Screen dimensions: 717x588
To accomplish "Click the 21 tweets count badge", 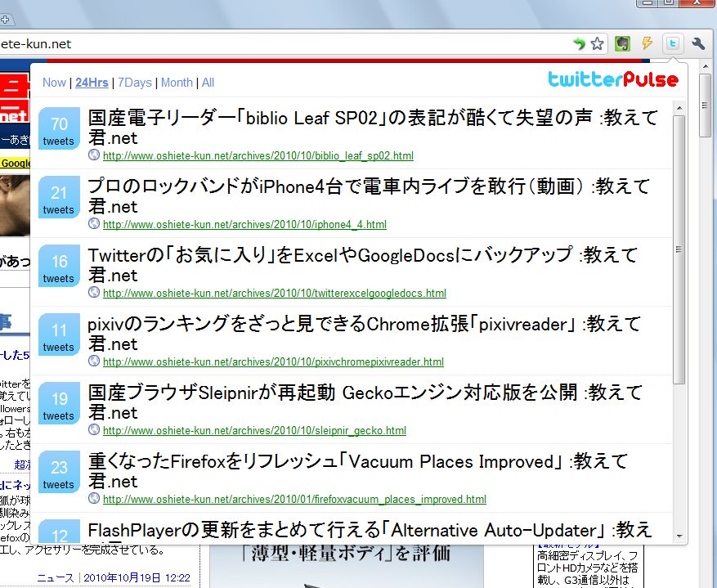I will point(59,197).
